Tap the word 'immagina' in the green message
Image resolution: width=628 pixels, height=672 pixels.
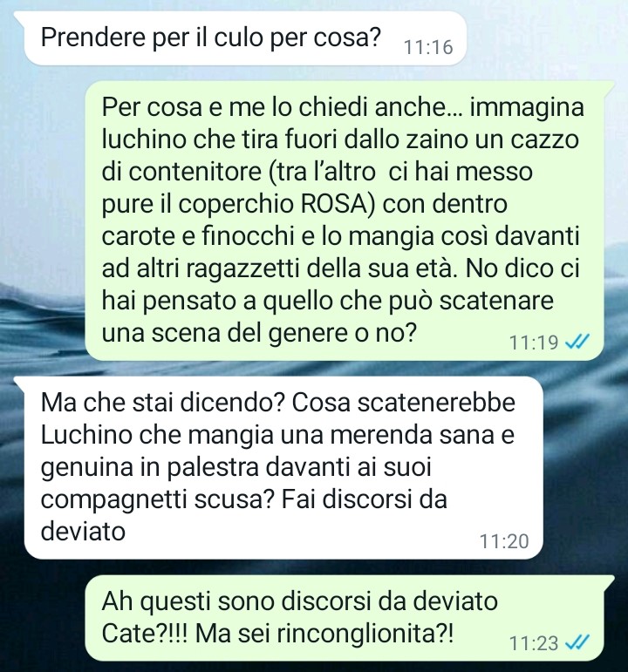click(527, 107)
